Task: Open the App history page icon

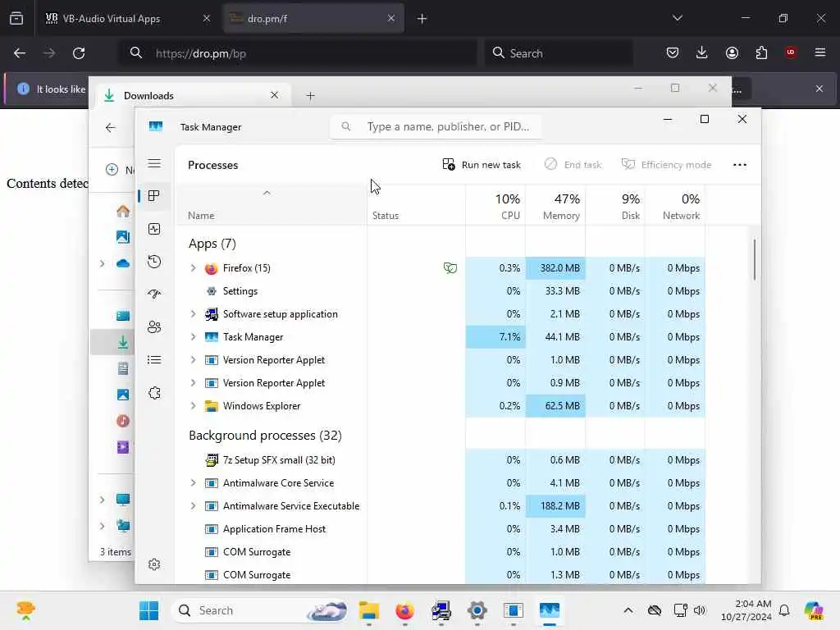Action: (154, 262)
